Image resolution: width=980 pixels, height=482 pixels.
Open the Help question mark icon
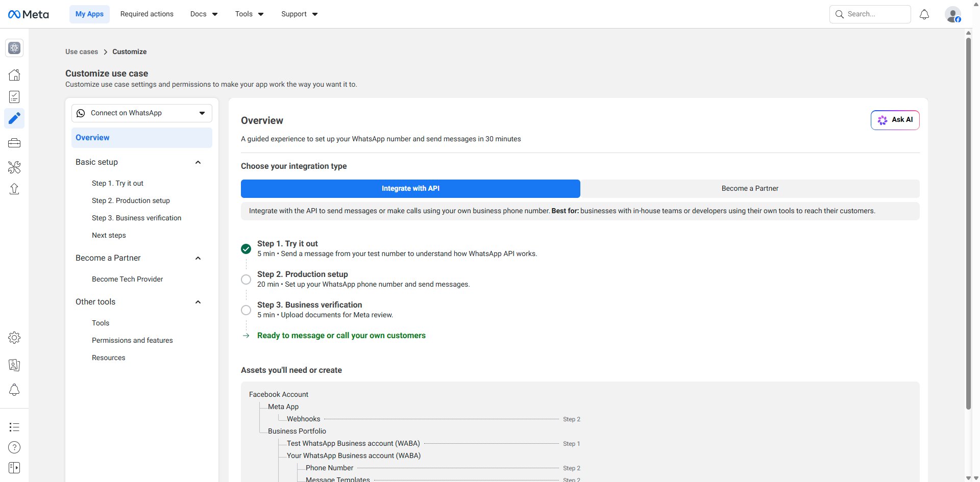[x=14, y=447]
